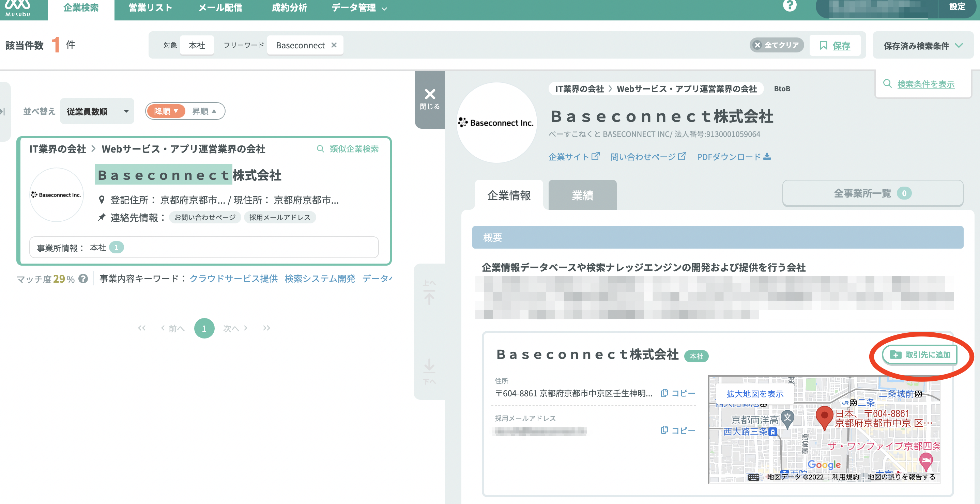Click the 拡大地図を表示 map link
This screenshot has height=504, width=980.
point(755,394)
